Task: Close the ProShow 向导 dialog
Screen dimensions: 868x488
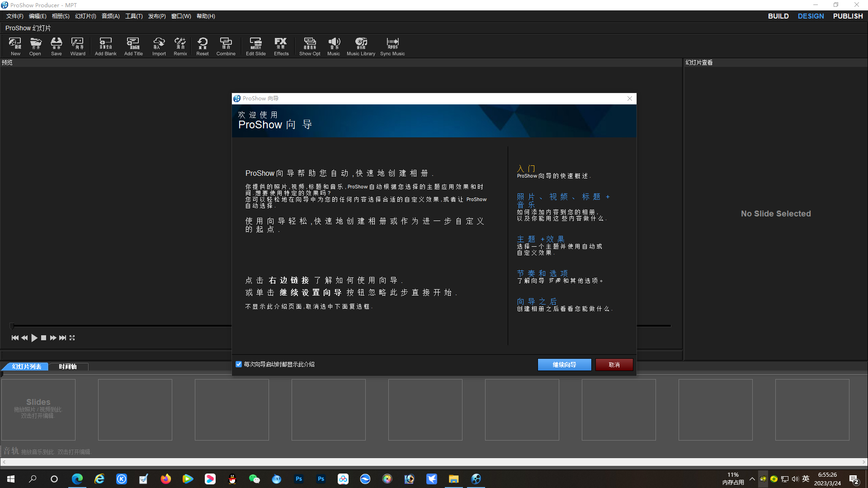Action: pyautogui.click(x=630, y=99)
